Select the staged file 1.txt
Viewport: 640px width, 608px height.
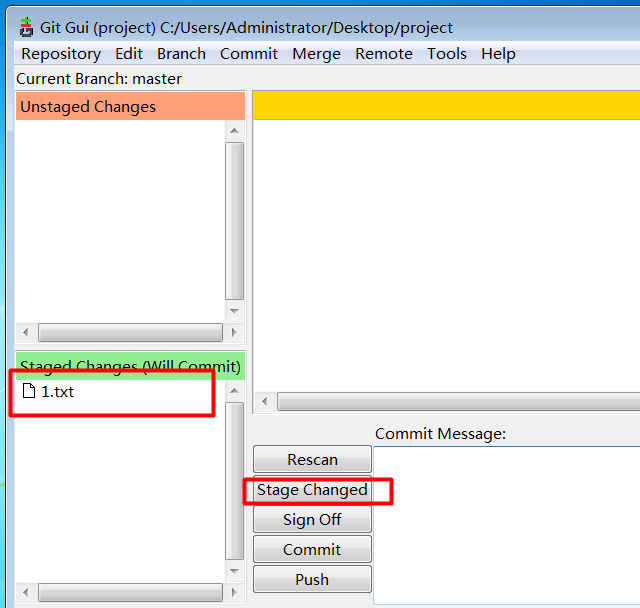pyautogui.click(x=58, y=391)
